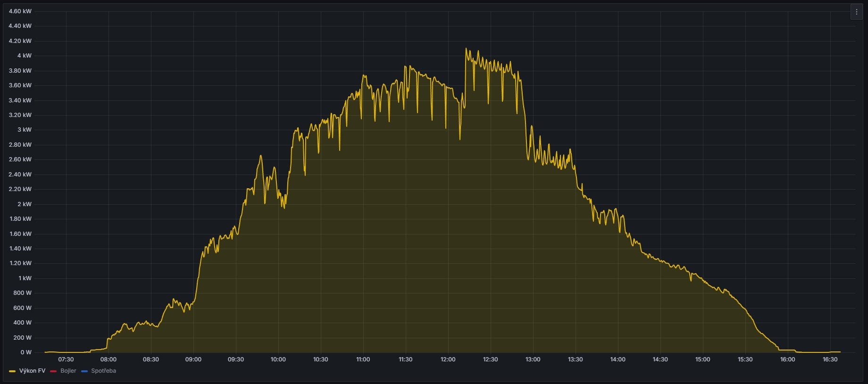This screenshot has height=384, width=868.
Task: Click the blue Spotřeba legend color marker
Action: pyautogui.click(x=84, y=371)
